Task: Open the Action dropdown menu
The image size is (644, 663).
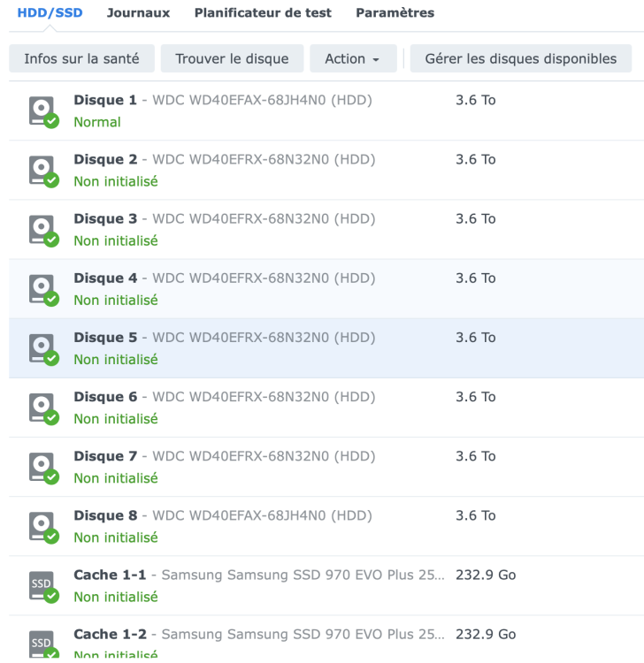Action: pos(351,58)
